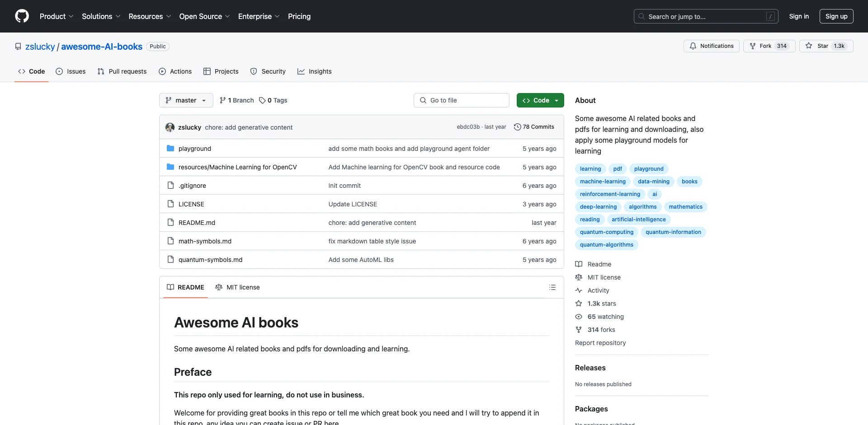
Task: Click the Search or jump to field
Action: click(706, 16)
